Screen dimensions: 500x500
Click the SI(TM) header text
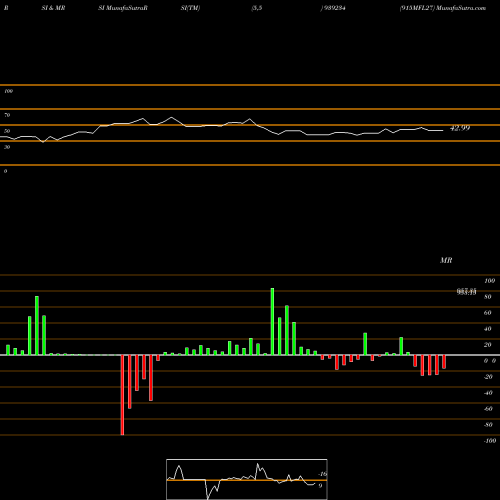[x=190, y=8]
